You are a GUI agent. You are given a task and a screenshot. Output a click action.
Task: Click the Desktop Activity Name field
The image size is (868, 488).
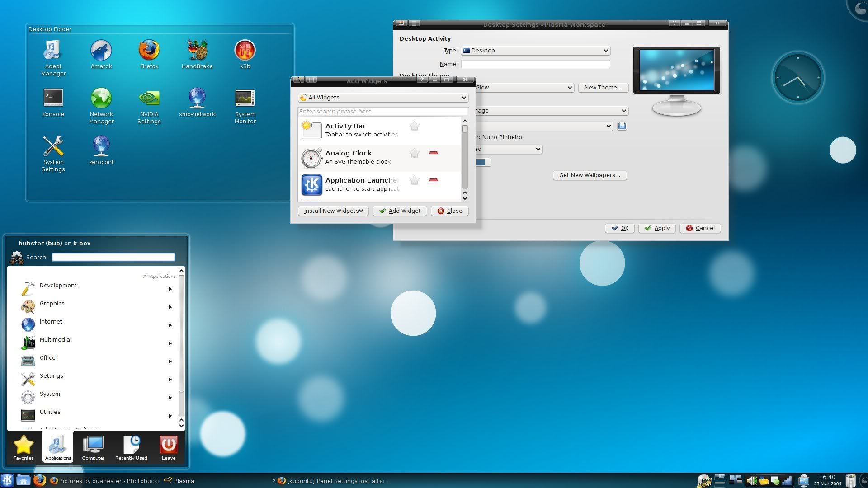point(535,64)
